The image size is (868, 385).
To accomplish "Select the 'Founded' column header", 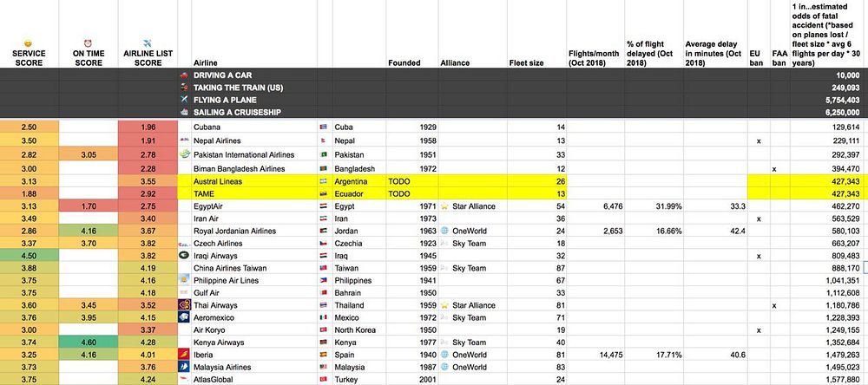I will point(404,63).
